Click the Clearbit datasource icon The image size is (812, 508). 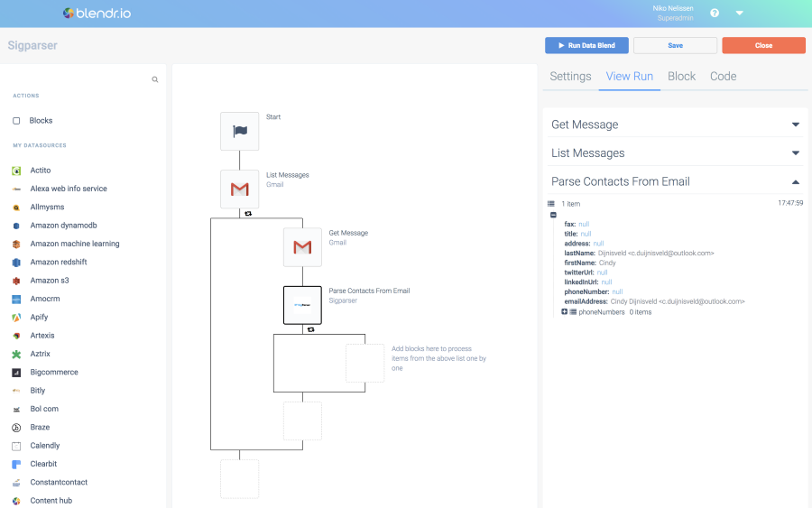pyautogui.click(x=16, y=465)
